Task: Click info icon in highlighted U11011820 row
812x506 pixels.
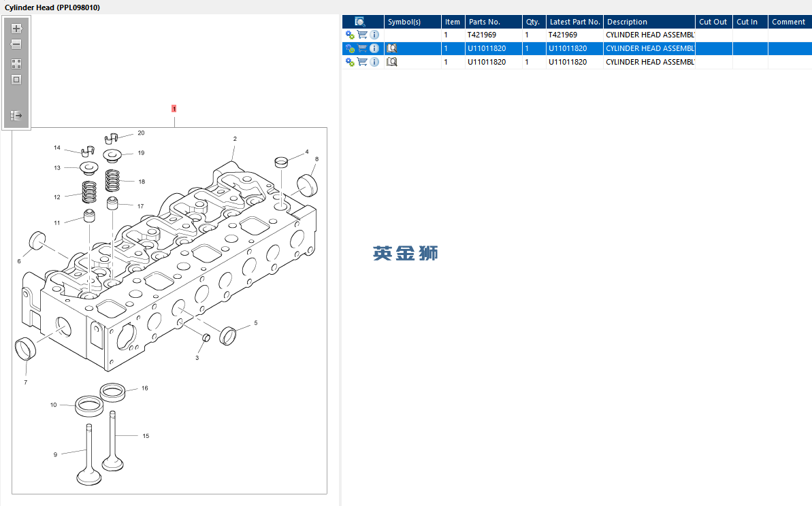Action: click(x=374, y=48)
